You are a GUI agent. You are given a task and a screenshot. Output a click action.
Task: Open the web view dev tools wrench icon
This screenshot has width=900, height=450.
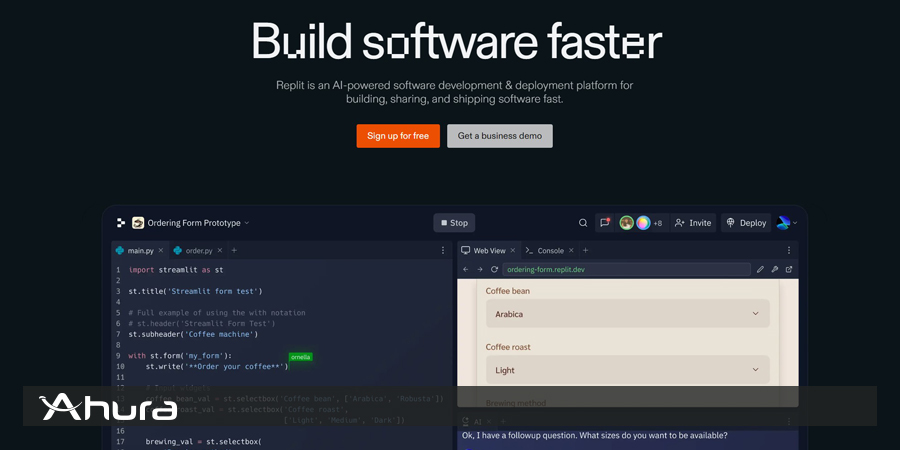click(774, 269)
